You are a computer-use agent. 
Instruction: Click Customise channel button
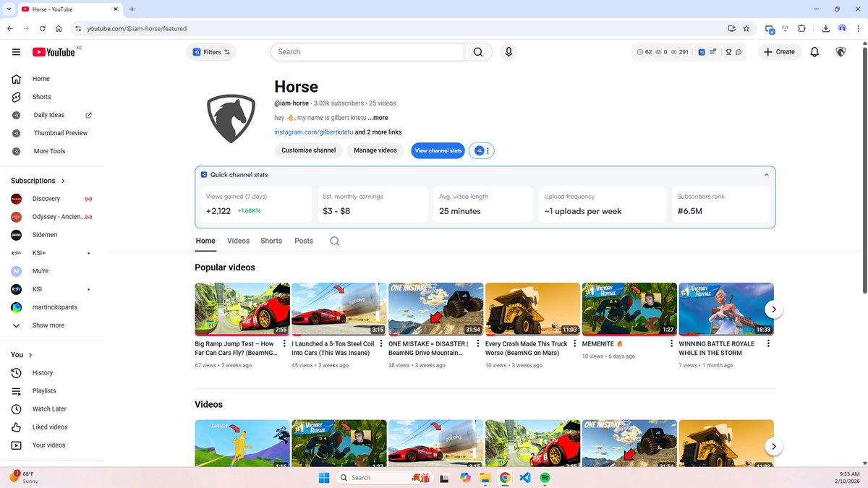309,150
